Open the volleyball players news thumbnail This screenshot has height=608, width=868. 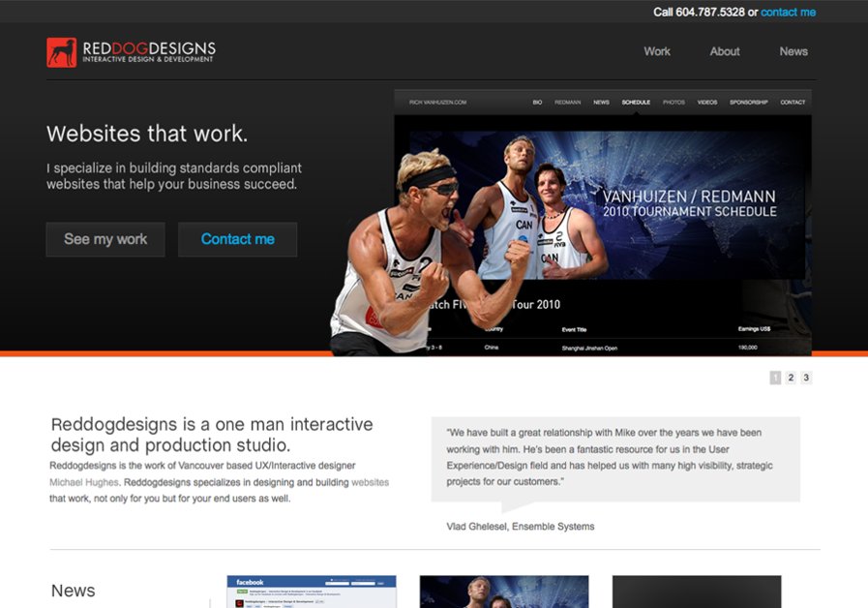504,592
